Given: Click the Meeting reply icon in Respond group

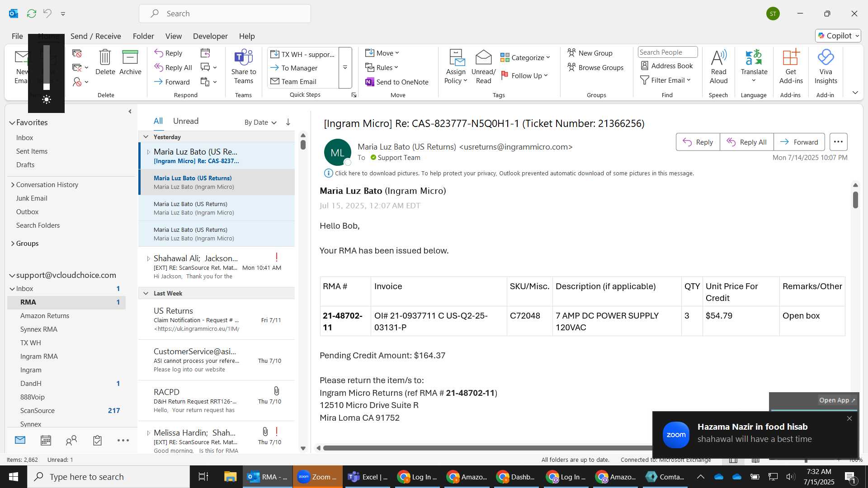Looking at the screenshot, I should click(x=205, y=53).
